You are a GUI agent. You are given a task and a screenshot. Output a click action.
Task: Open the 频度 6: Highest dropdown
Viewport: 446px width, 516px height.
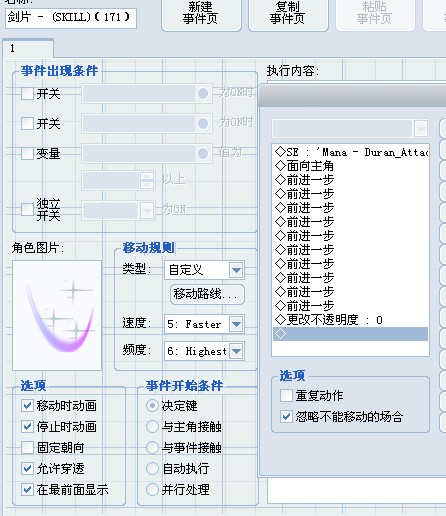click(x=204, y=351)
